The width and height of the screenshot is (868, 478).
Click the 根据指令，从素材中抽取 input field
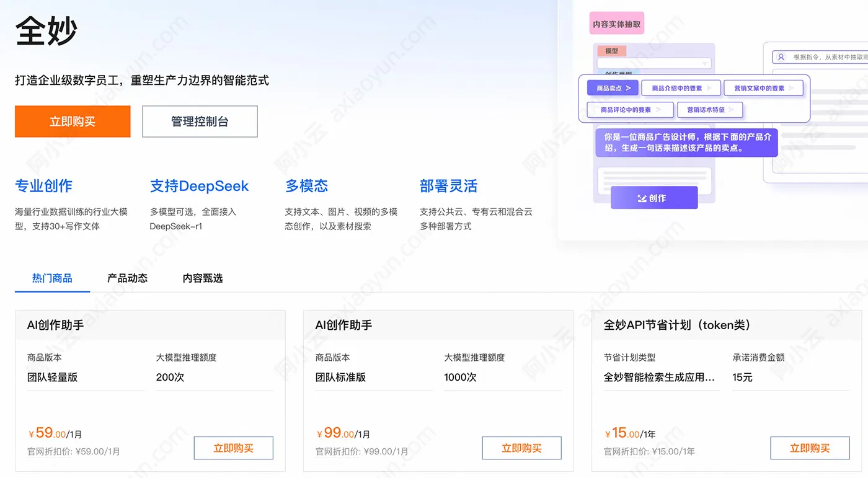[820, 57]
